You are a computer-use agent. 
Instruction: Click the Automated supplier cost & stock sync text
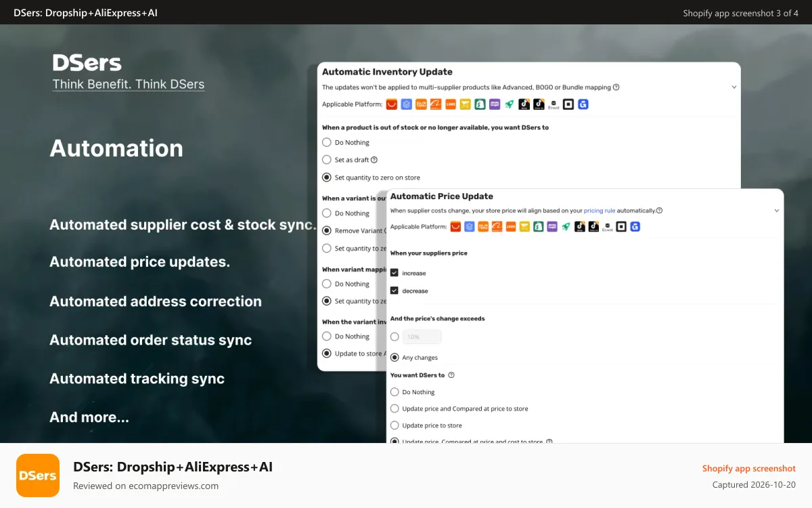[183, 225]
